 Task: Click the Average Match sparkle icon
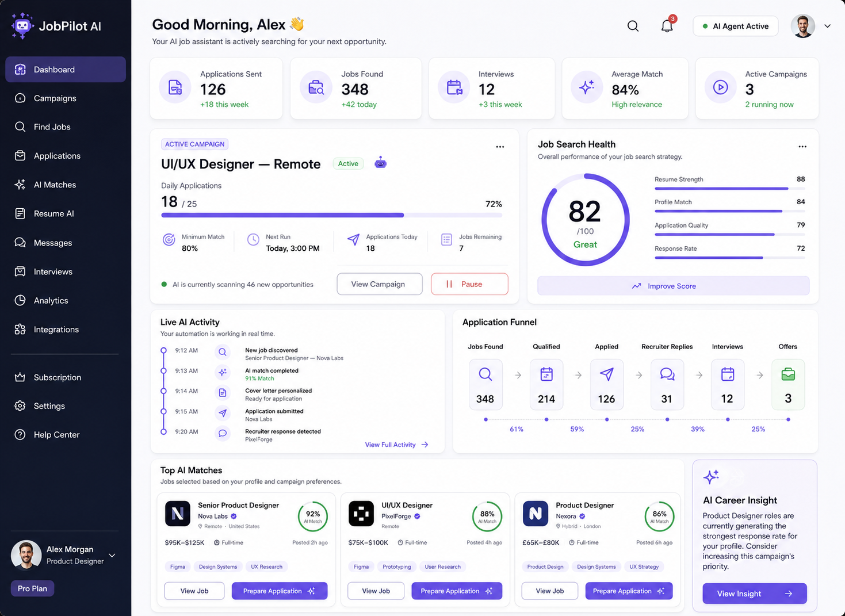pos(587,87)
